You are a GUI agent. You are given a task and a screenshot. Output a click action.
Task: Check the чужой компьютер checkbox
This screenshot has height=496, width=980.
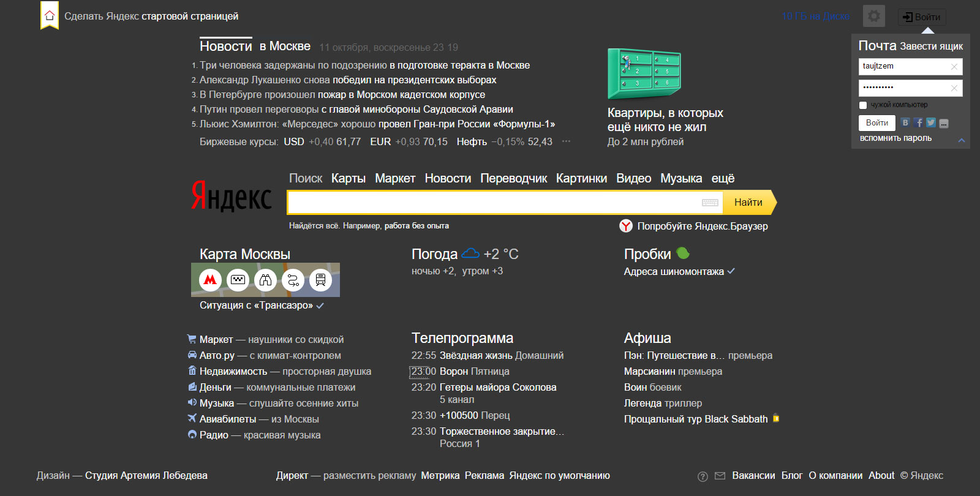click(x=863, y=105)
